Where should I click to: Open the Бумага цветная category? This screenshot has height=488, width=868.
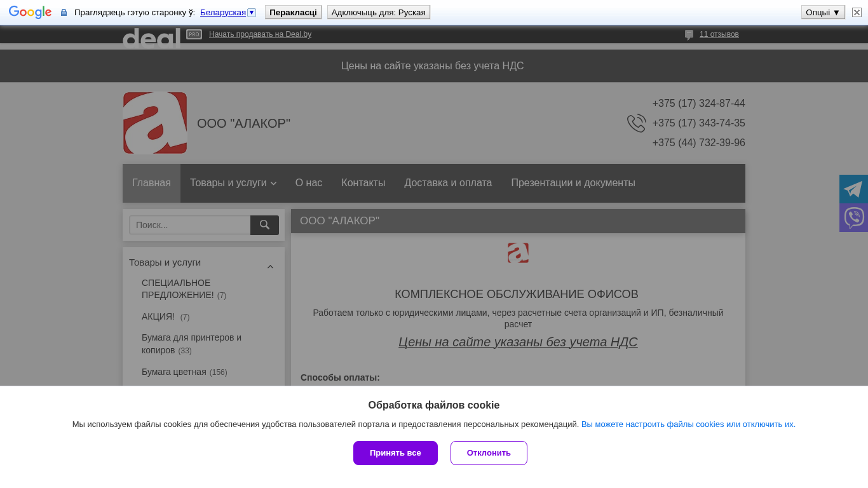[173, 372]
